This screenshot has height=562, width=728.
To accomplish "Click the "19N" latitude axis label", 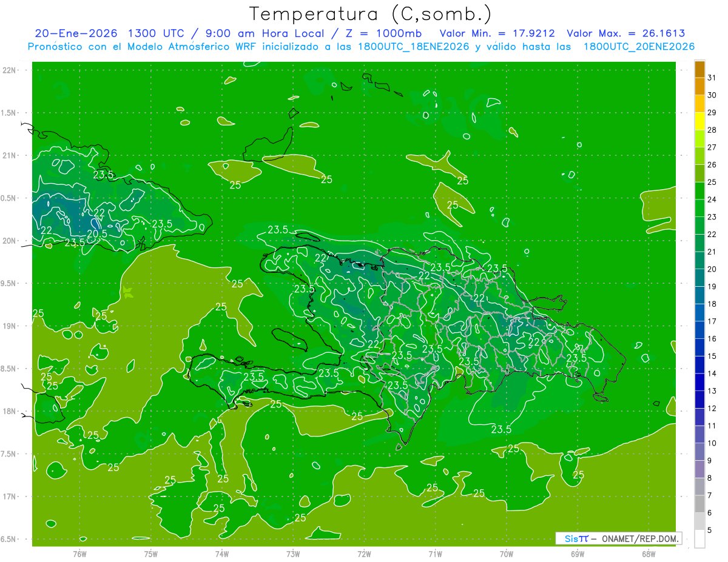I will pos(10,326).
